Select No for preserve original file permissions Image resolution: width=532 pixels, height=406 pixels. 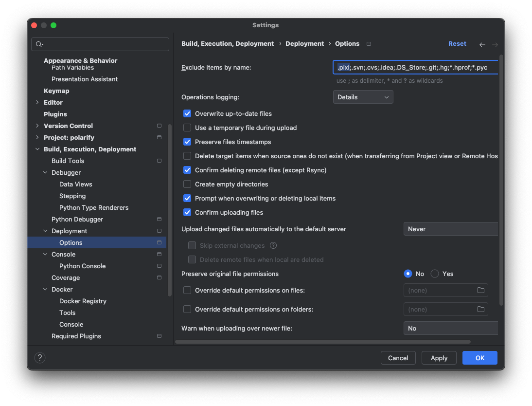(408, 274)
